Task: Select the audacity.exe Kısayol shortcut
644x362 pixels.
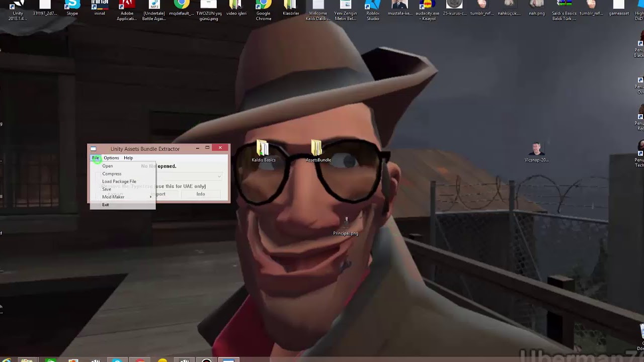Action: tap(427, 10)
